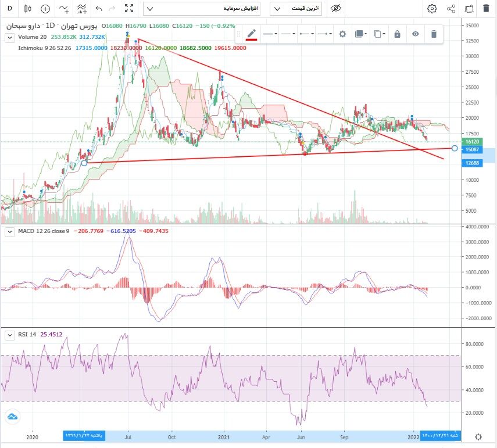Select the D timeframe button

click(10, 9)
